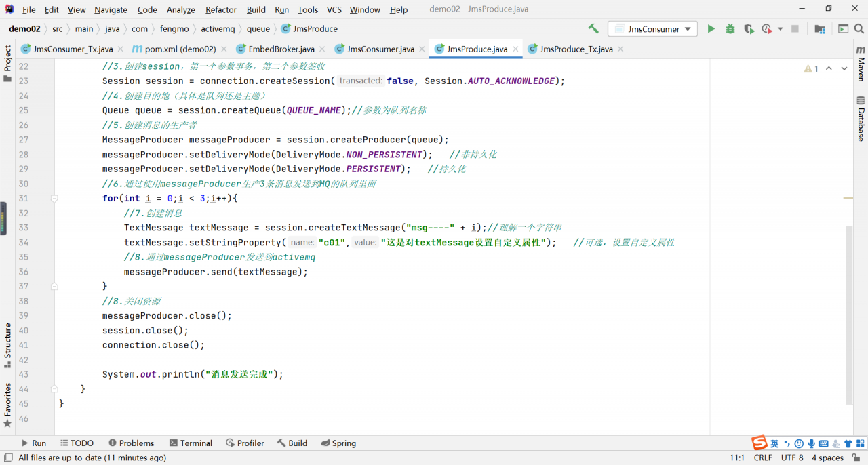Open the Tools menu
The width and height of the screenshot is (868, 465).
308,9
